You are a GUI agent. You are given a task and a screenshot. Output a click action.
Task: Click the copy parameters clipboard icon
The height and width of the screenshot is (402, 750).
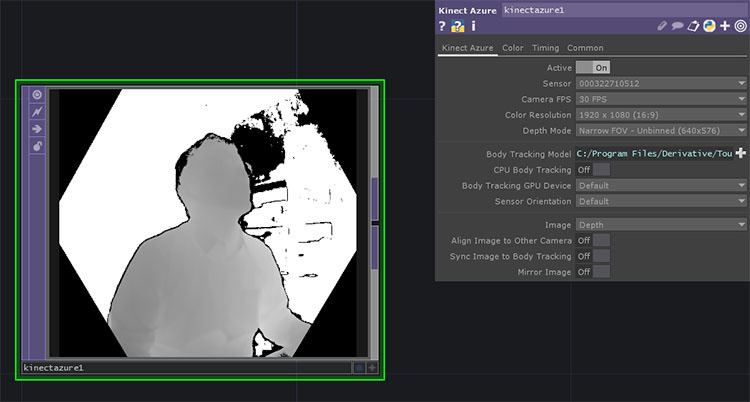coord(693,26)
